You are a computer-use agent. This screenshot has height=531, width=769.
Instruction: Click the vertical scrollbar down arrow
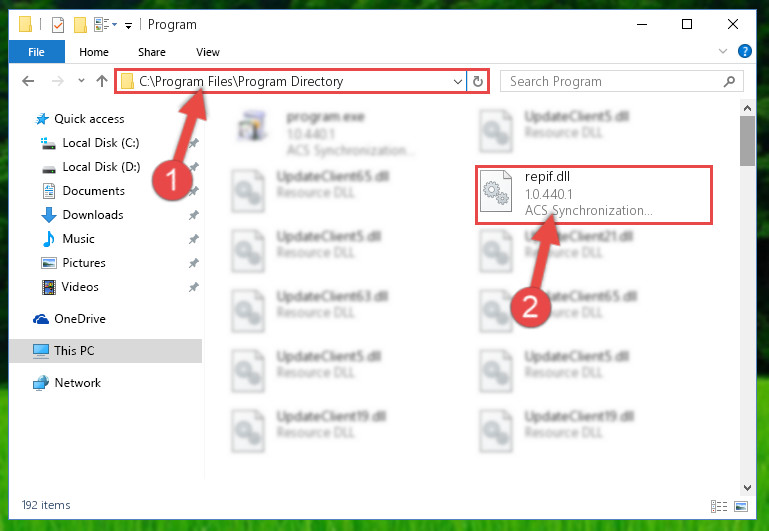747,487
